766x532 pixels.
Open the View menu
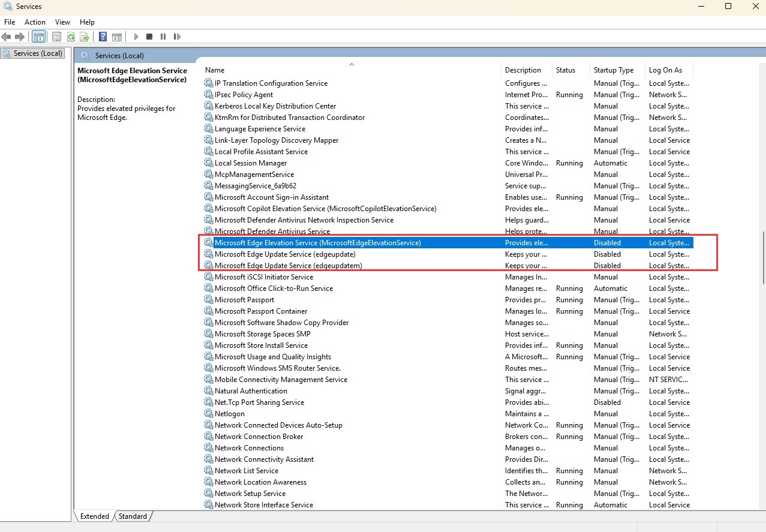pyautogui.click(x=62, y=22)
